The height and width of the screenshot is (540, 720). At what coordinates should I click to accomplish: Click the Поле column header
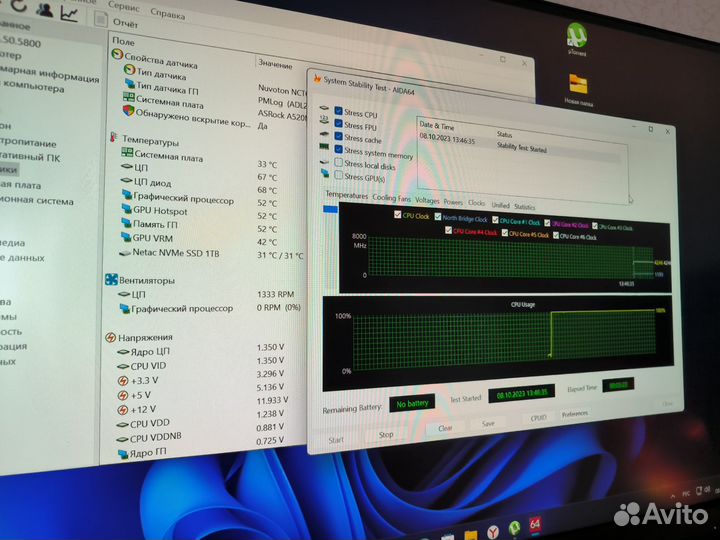tap(124, 41)
